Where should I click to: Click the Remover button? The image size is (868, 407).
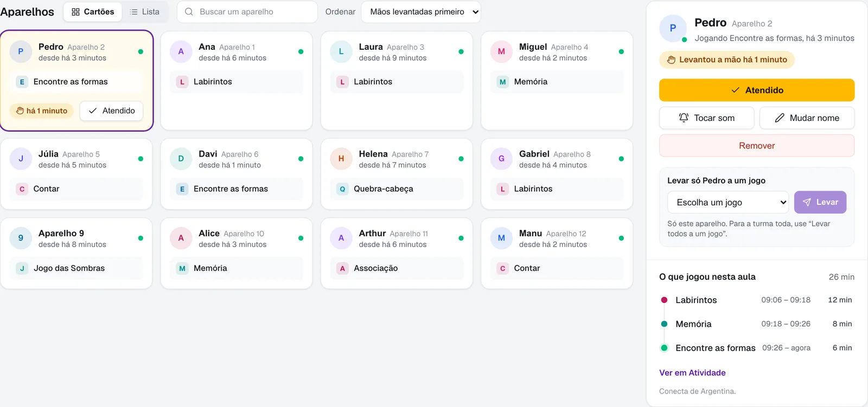(x=757, y=146)
